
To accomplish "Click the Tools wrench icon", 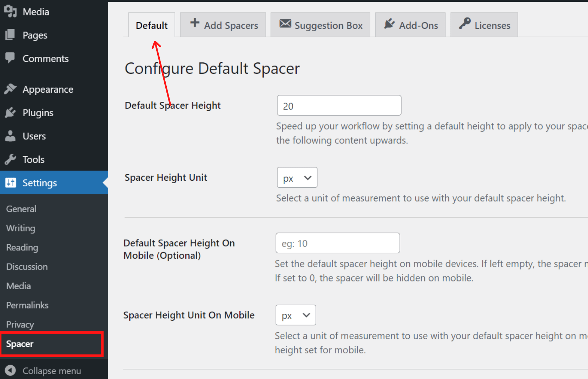I will pos(11,159).
